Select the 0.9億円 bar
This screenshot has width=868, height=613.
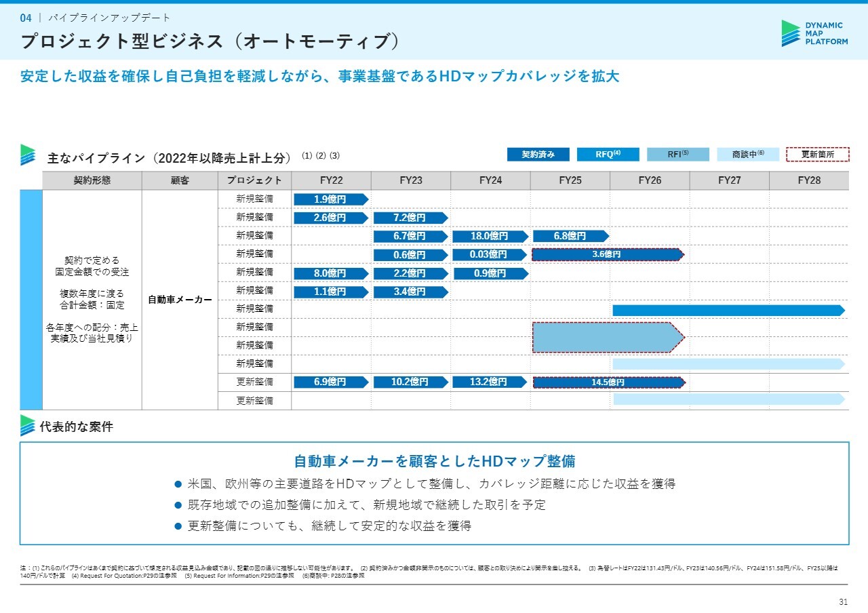pyautogui.click(x=490, y=273)
